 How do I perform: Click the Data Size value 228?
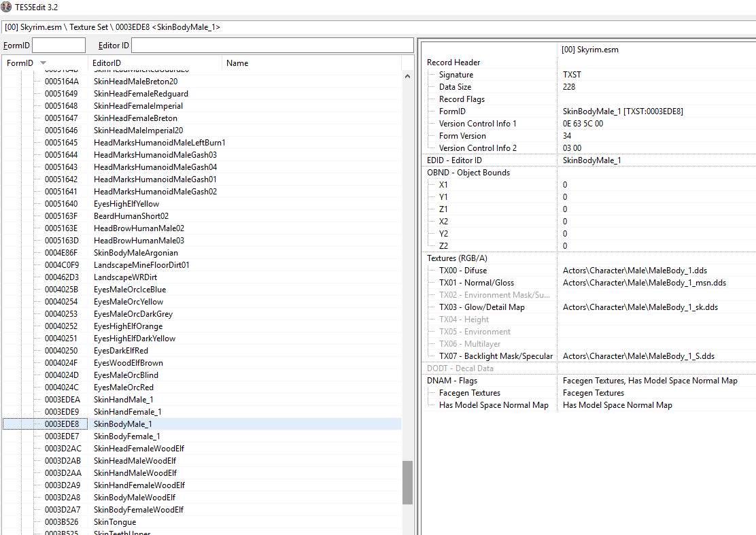point(569,87)
